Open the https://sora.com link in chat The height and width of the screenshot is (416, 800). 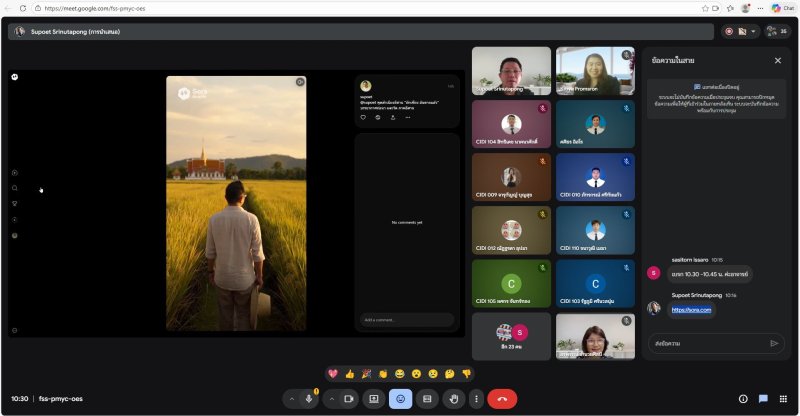click(x=691, y=310)
